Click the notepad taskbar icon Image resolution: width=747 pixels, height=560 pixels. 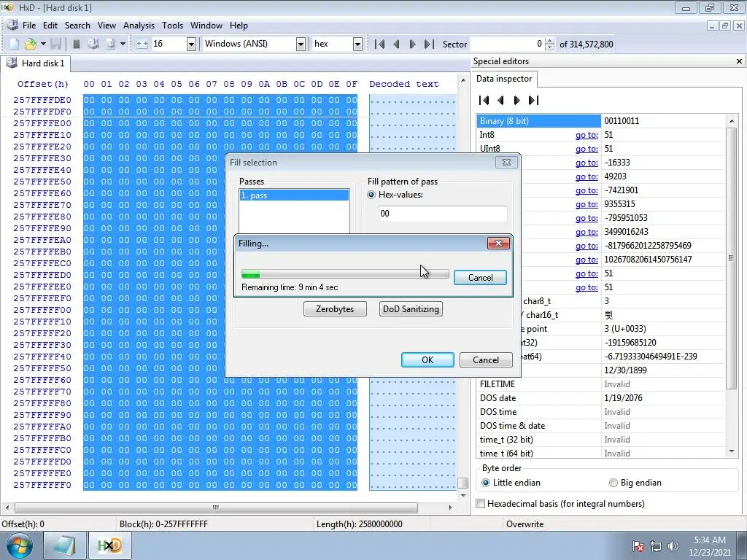pyautogui.click(x=65, y=545)
